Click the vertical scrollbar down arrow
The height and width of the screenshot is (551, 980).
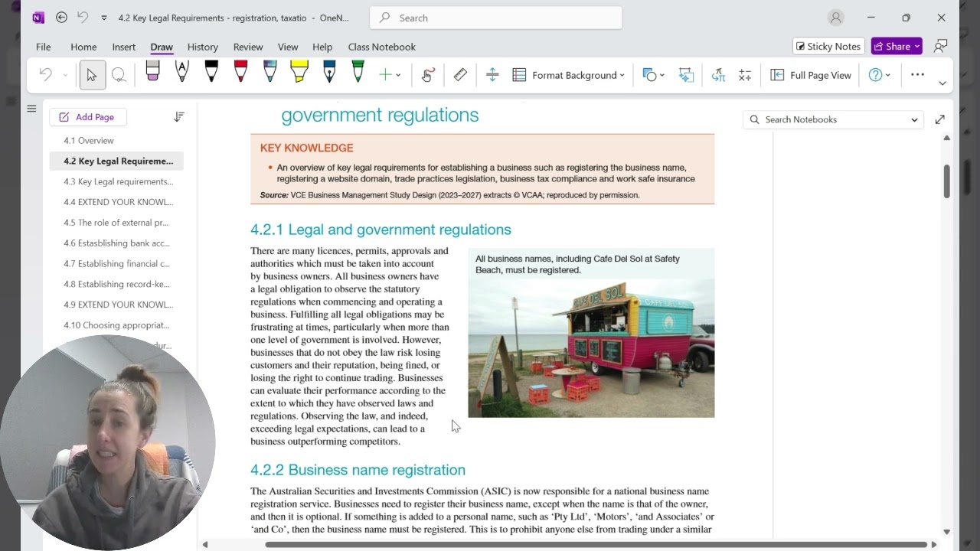click(x=947, y=532)
